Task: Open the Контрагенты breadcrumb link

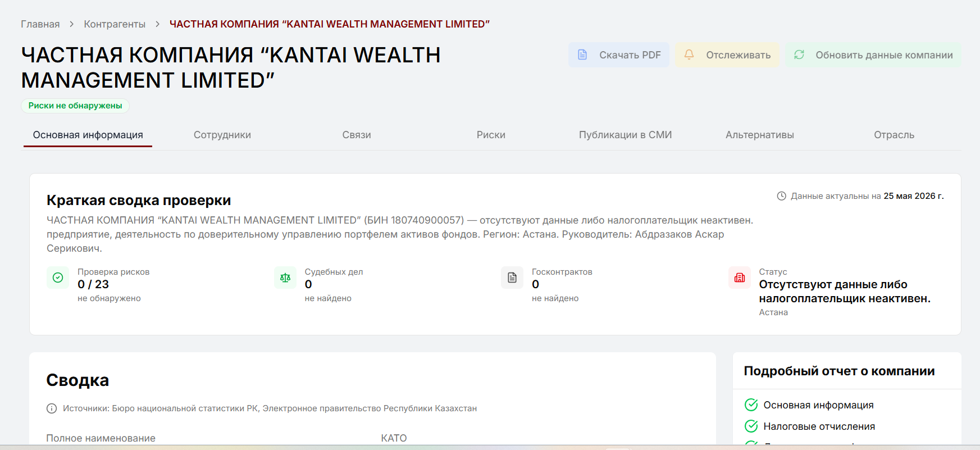Action: [115, 24]
